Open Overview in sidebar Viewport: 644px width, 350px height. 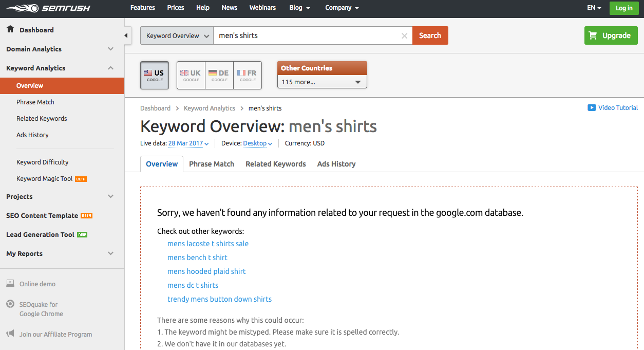pyautogui.click(x=62, y=86)
